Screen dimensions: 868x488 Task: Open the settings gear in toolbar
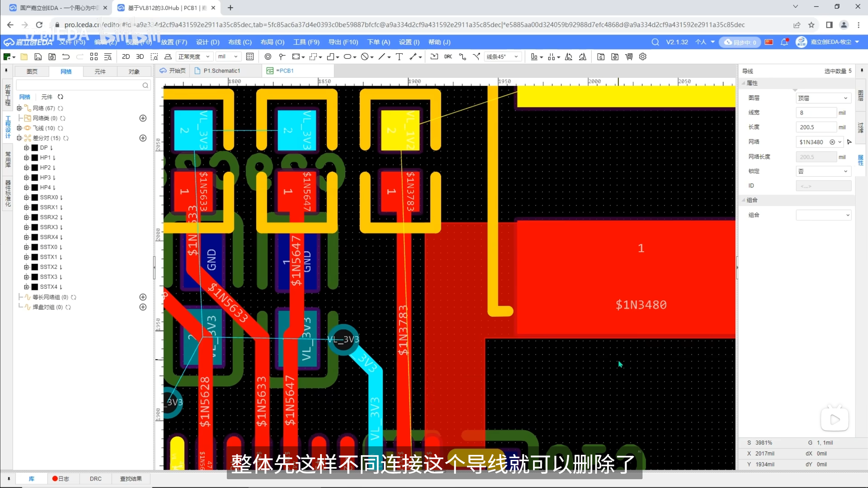pyautogui.click(x=643, y=57)
